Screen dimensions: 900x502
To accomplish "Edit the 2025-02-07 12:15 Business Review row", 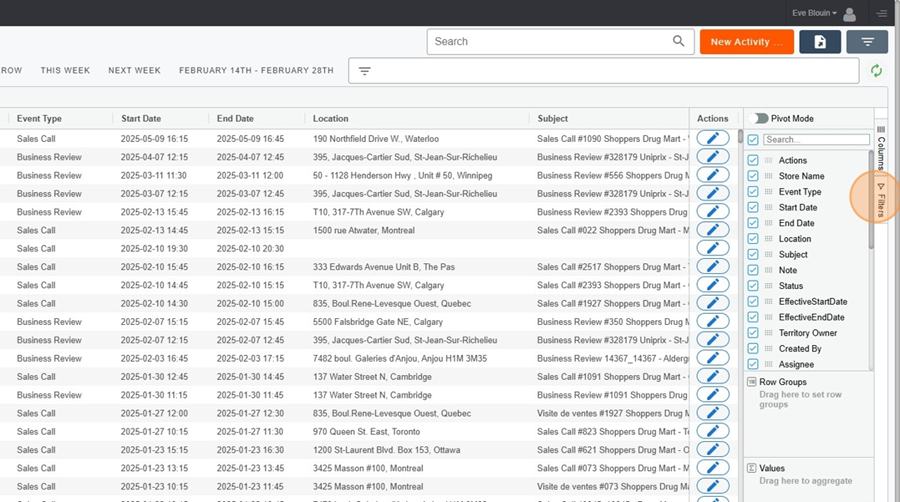I will click(713, 340).
